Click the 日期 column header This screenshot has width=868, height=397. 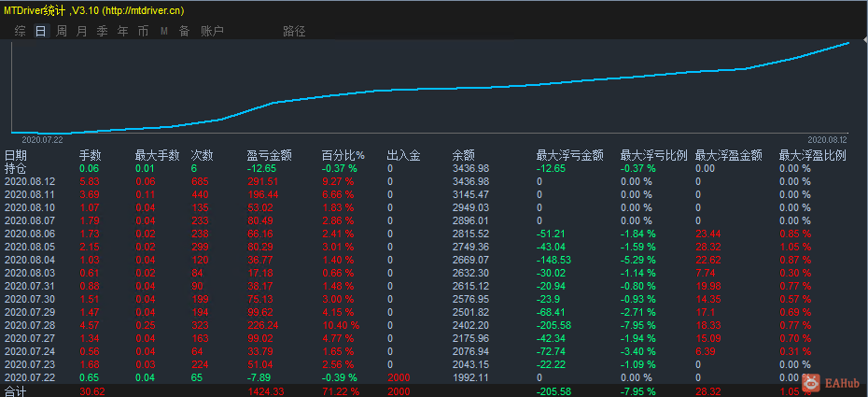16,156
